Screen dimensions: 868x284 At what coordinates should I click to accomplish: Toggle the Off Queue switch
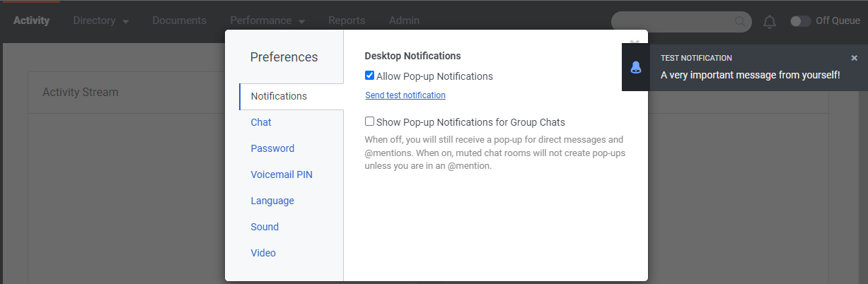801,21
